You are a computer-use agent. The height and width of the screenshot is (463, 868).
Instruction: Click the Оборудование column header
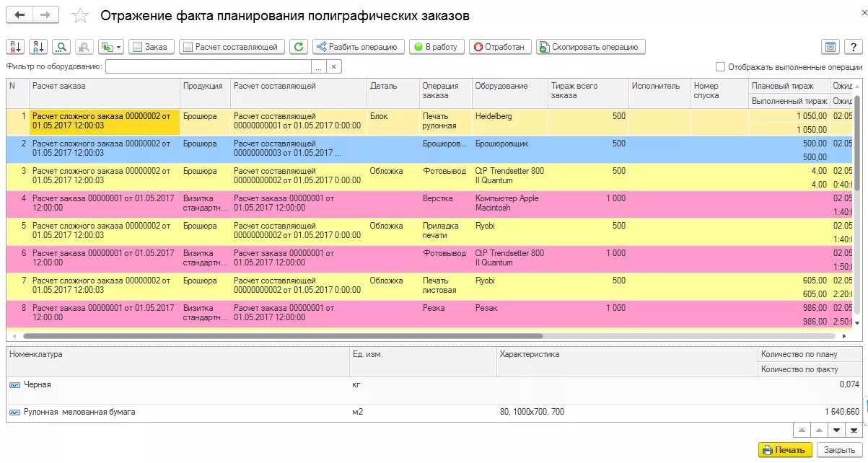tap(510, 93)
